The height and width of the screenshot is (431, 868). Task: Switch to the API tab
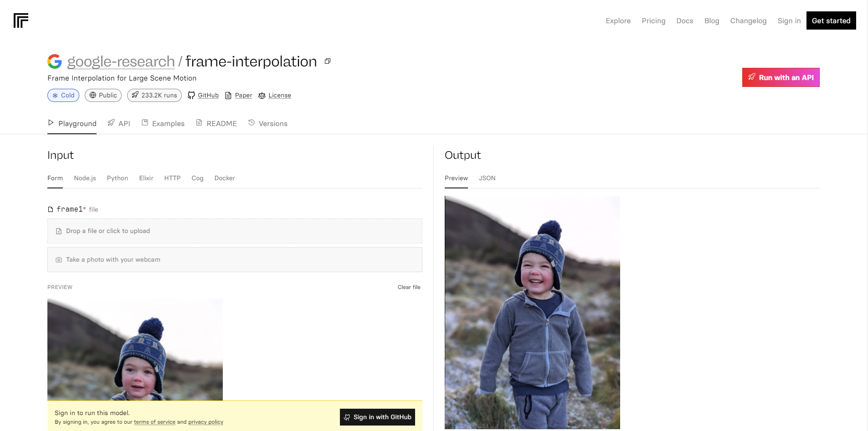(119, 123)
